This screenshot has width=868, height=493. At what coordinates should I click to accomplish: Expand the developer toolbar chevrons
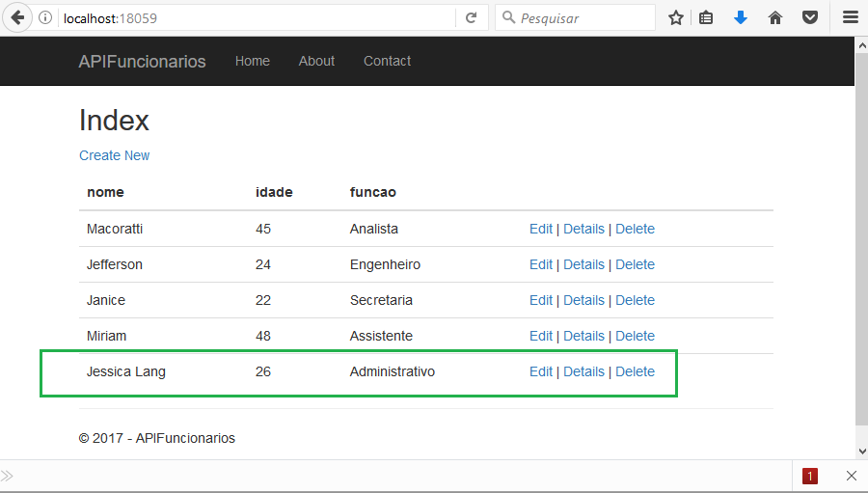7,476
